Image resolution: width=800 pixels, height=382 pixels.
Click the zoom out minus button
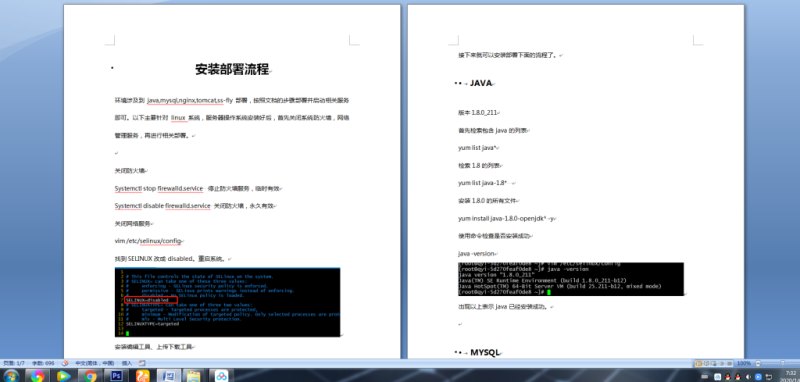(x=758, y=363)
